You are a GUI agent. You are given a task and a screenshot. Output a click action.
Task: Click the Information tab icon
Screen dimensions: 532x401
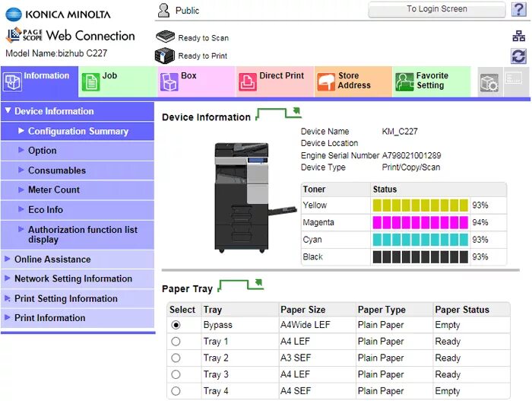[x=13, y=82]
